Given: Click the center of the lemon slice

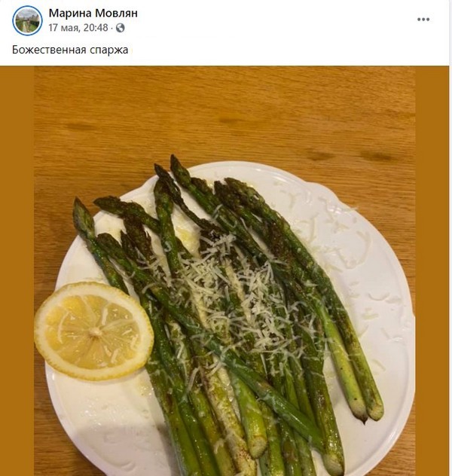Looking at the screenshot, I should pyautogui.click(x=93, y=330).
